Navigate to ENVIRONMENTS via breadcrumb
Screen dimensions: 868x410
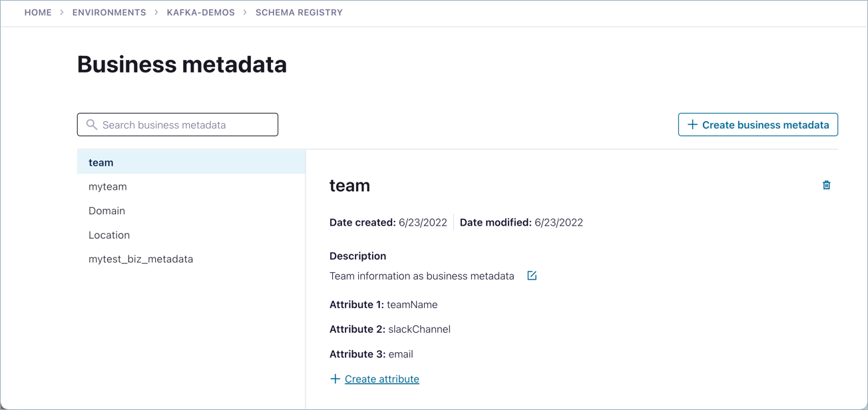point(109,12)
